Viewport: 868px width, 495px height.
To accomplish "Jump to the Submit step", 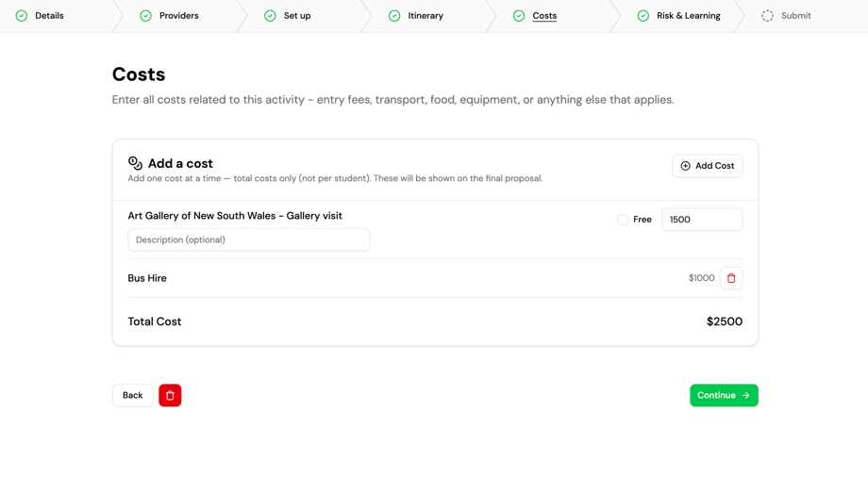I will click(x=795, y=16).
